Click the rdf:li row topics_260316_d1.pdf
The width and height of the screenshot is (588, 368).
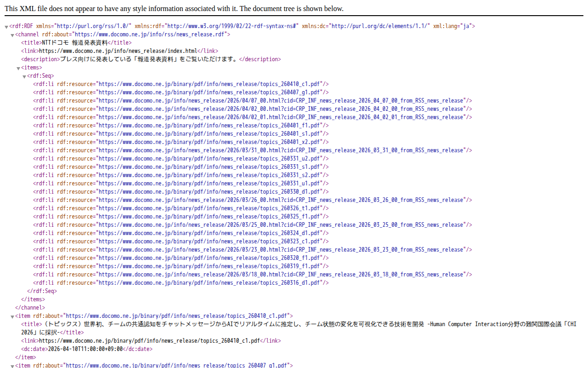point(181,283)
